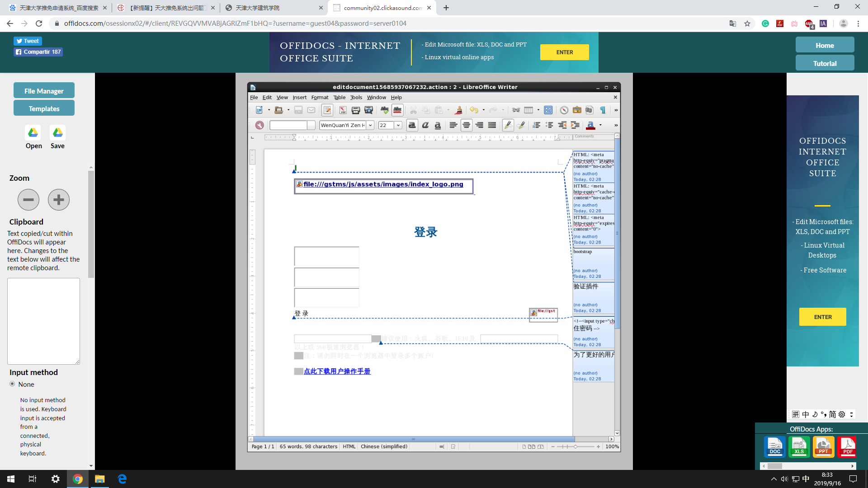Select the None input method radio
Image resolution: width=868 pixels, height=488 pixels.
pyautogui.click(x=12, y=384)
